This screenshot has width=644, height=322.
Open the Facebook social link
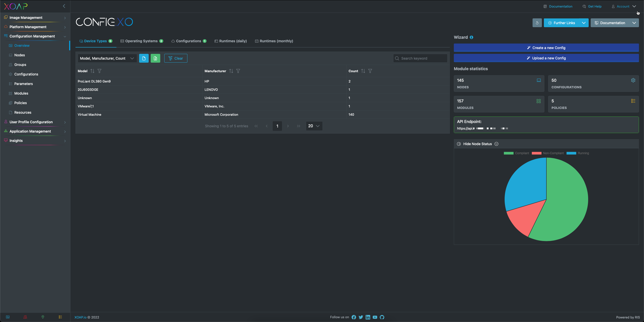354,317
